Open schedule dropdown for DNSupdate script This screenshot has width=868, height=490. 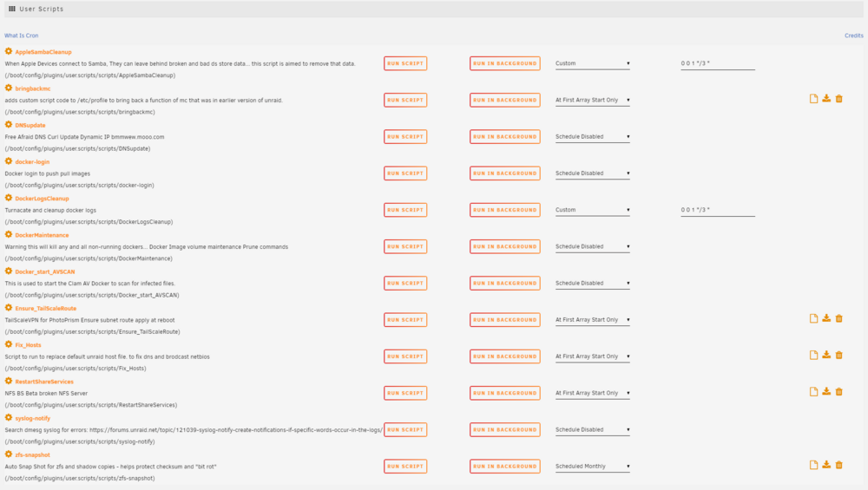pyautogui.click(x=592, y=137)
